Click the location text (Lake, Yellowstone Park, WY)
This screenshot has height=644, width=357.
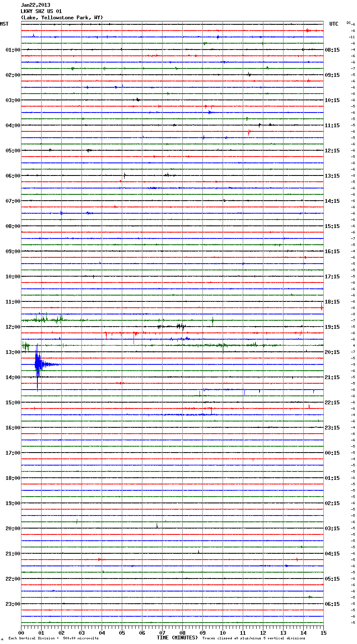click(x=62, y=18)
